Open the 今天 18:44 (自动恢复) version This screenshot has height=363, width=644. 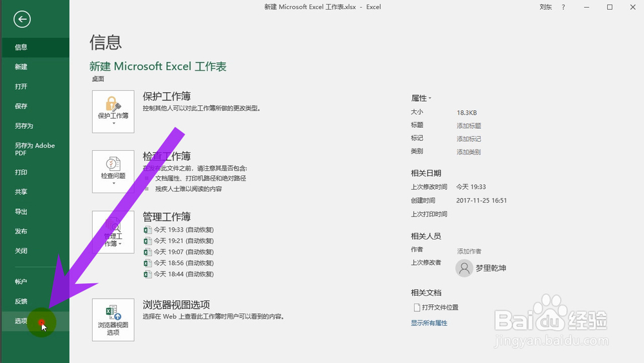point(184,274)
